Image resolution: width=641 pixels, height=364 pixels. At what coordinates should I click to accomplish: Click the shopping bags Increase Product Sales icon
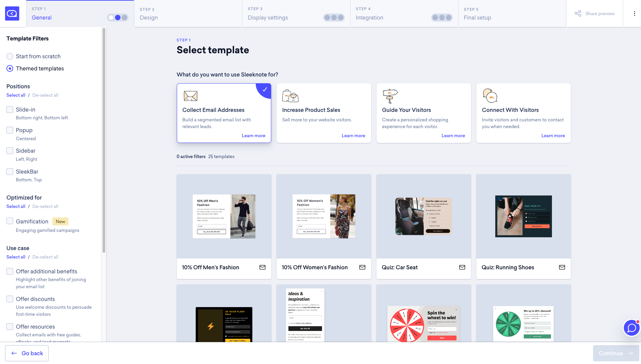[290, 96]
